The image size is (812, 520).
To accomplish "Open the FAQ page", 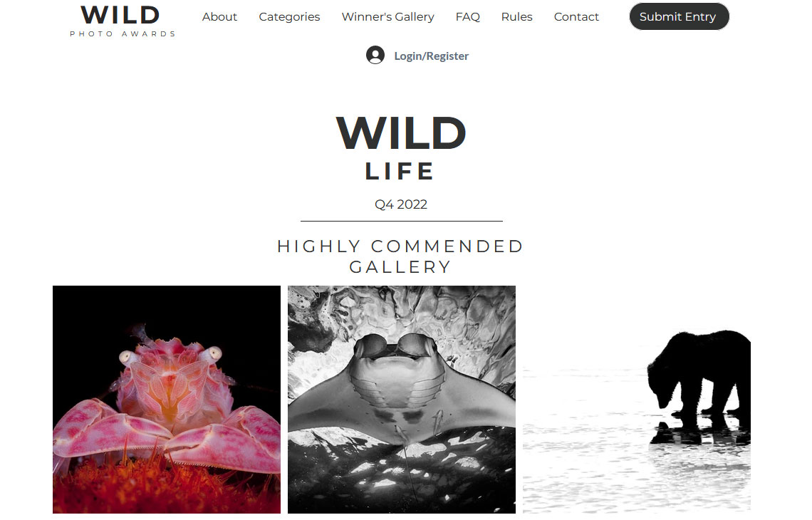I will pyautogui.click(x=468, y=16).
